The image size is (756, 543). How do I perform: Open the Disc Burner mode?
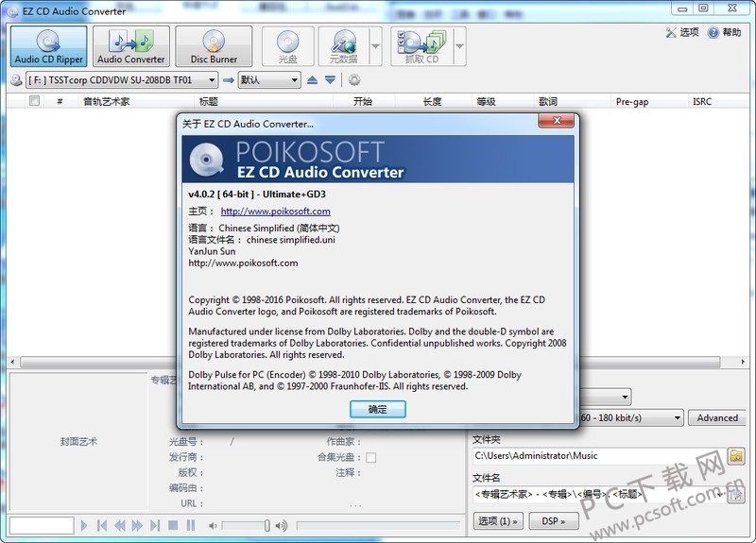[214, 46]
